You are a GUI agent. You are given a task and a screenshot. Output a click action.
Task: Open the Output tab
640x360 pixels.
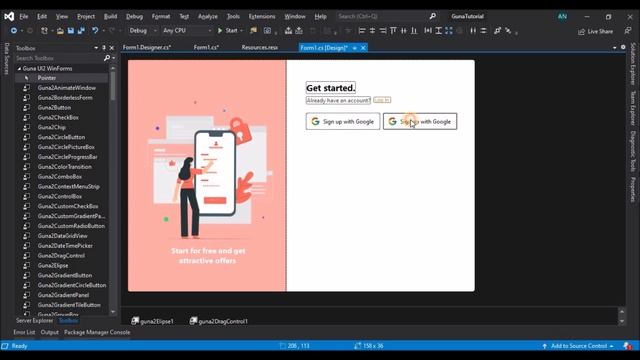50,332
